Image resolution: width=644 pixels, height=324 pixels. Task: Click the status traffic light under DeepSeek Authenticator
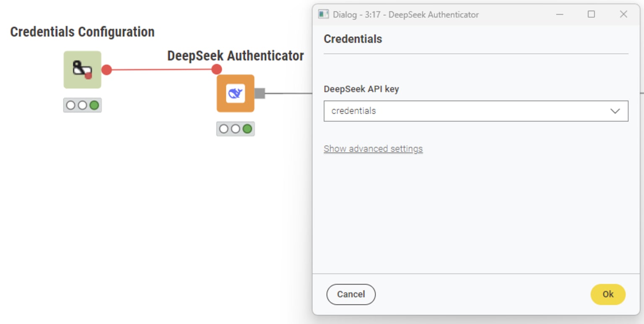click(235, 129)
